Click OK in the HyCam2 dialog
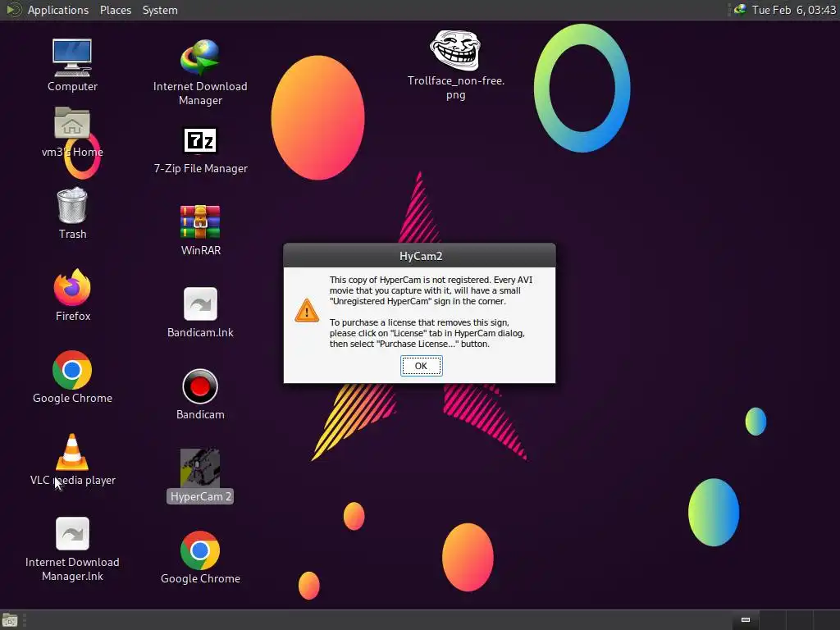The image size is (840, 630). pos(421,366)
